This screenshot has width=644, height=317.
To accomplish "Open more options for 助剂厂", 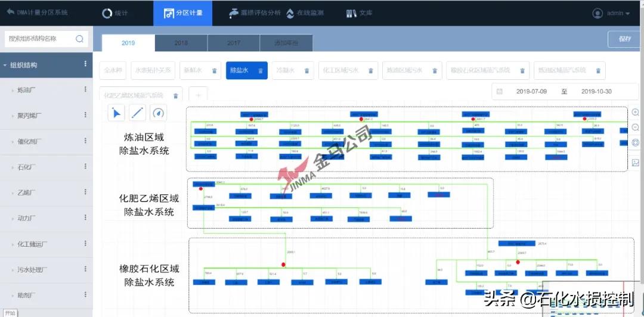I will tap(85, 295).
